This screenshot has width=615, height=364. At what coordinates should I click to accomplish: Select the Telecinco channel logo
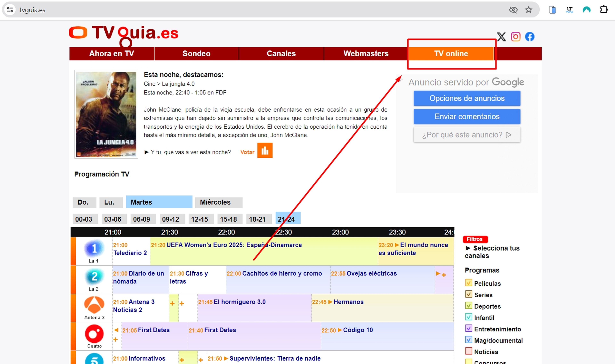tap(94, 359)
